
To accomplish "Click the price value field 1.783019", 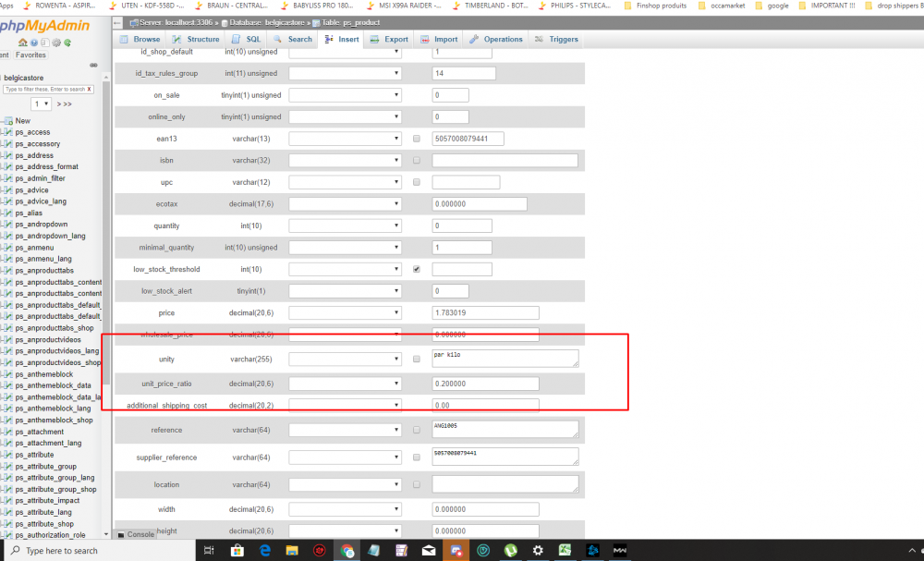I will click(x=486, y=313).
